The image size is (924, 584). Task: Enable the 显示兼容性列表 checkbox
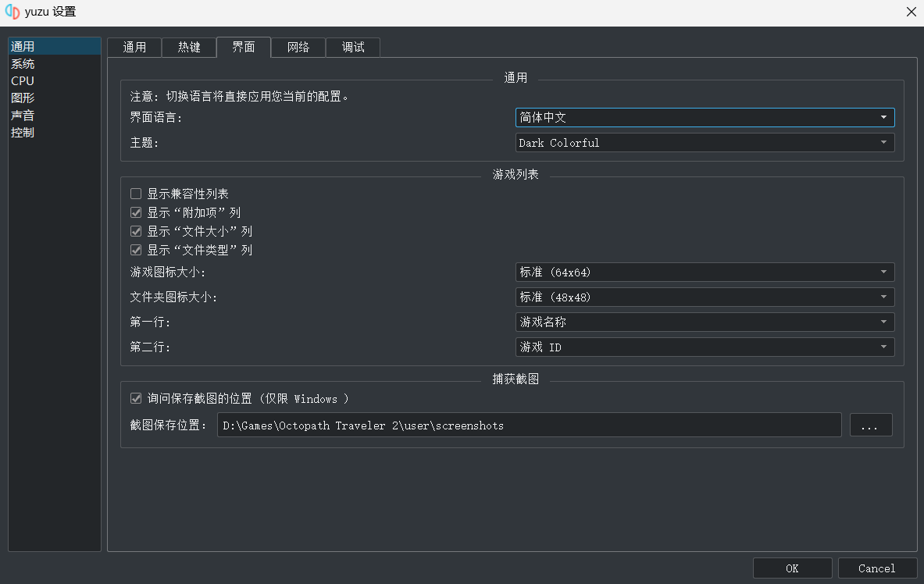pos(136,194)
